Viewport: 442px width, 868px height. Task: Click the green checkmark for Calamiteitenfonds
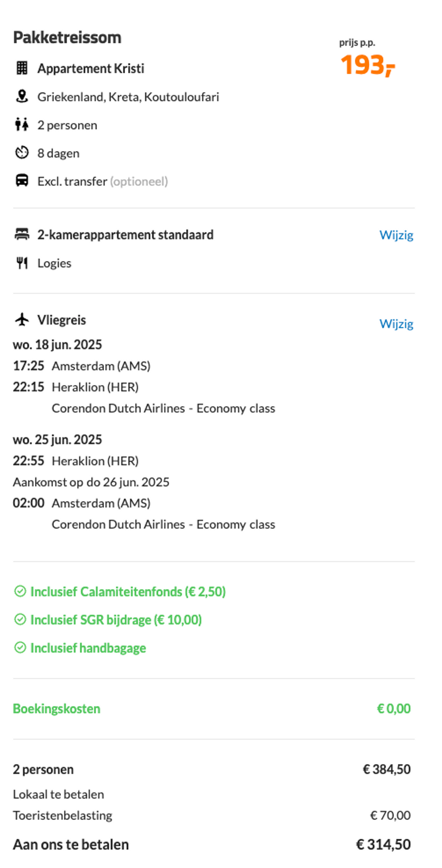(x=20, y=591)
